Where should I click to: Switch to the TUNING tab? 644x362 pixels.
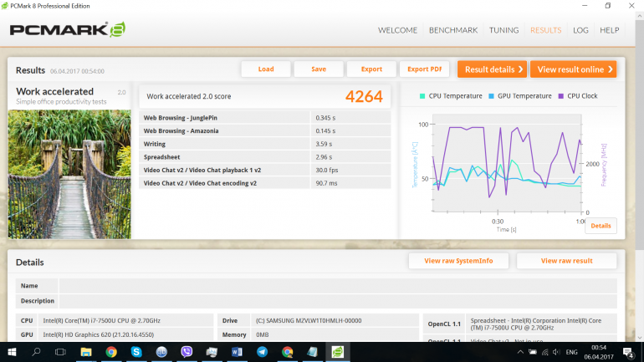pos(503,30)
